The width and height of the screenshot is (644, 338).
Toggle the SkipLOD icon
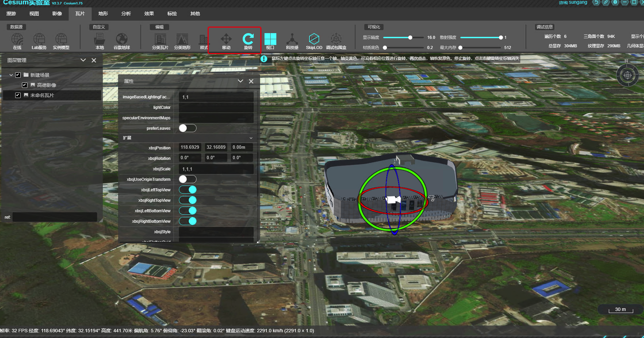(x=314, y=41)
